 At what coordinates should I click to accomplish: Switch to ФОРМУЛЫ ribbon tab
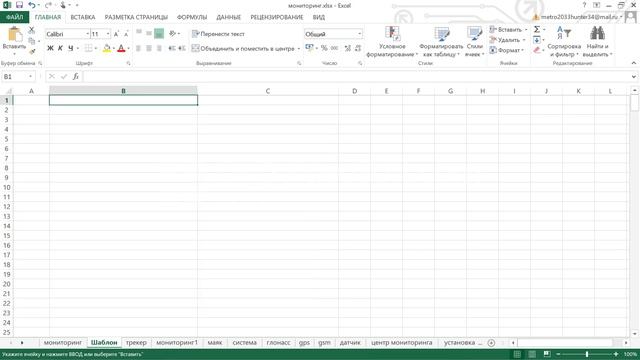tap(192, 17)
